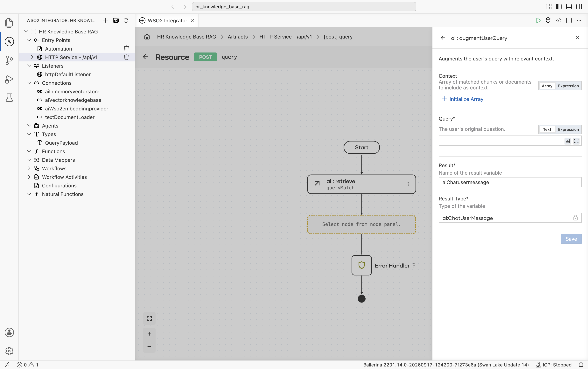The image size is (588, 369).
Task: Open the ai : retrieve node options menu
Action: click(408, 184)
